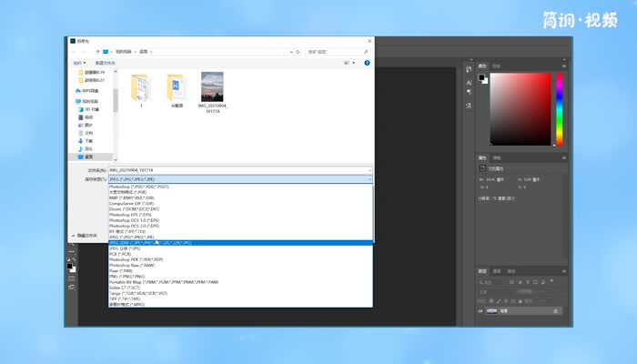Open the folder named 1
The width and height of the screenshot is (637, 364).
click(141, 88)
